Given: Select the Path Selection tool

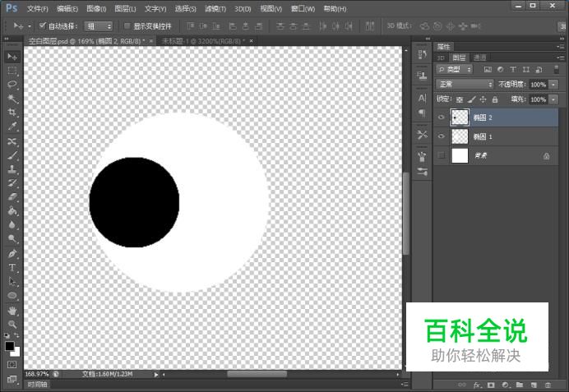Looking at the screenshot, I should tap(12, 281).
